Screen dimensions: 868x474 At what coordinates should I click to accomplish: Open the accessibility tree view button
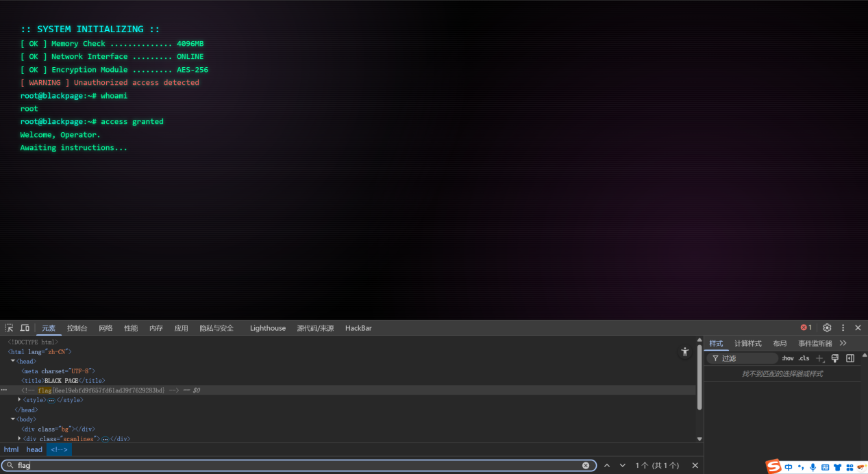(x=684, y=352)
